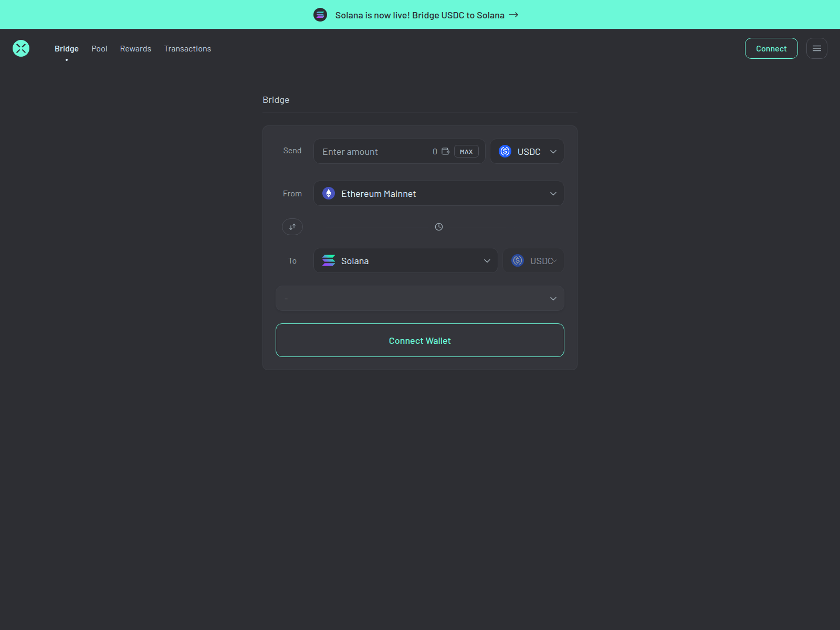Click the Solana icon in the top banner
Screen dimensions: 840x630
pyautogui.click(x=320, y=15)
